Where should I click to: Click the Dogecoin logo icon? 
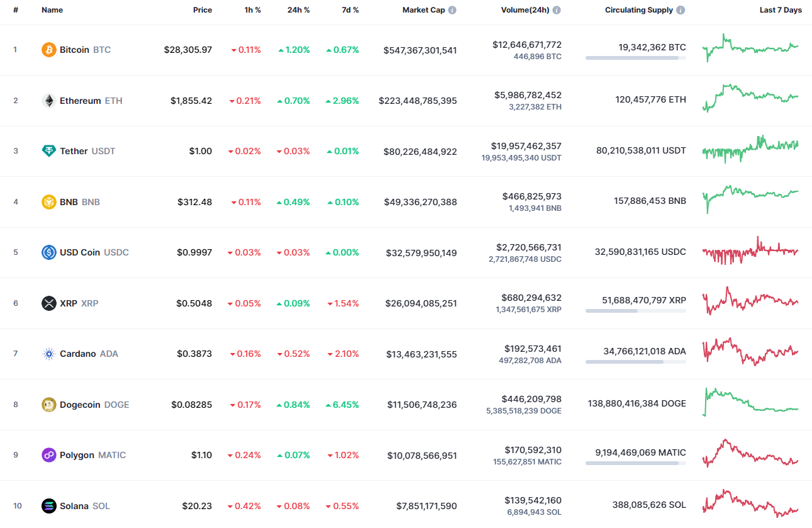pos(48,405)
